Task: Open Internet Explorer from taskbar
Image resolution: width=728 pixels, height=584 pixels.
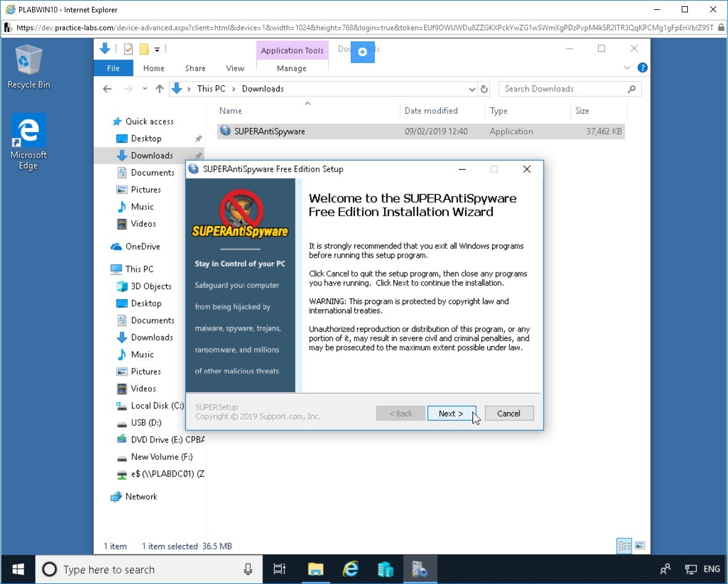Action: [x=351, y=569]
